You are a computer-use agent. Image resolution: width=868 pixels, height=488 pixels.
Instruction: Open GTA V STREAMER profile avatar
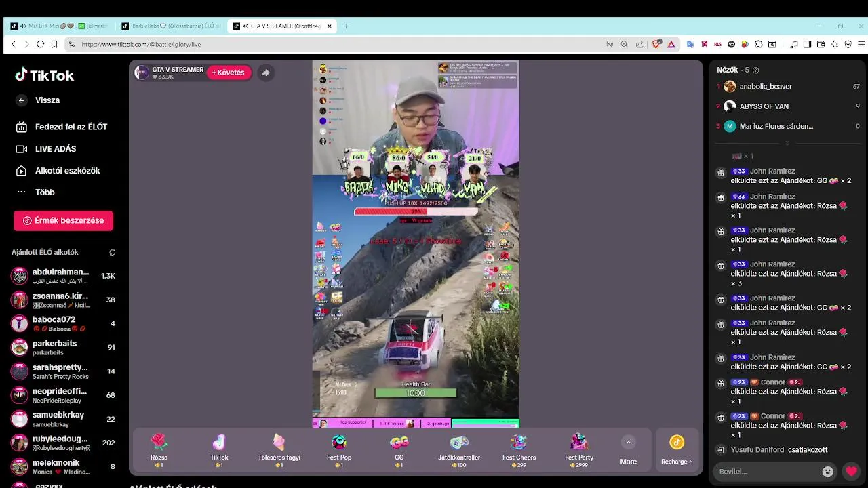coord(142,73)
